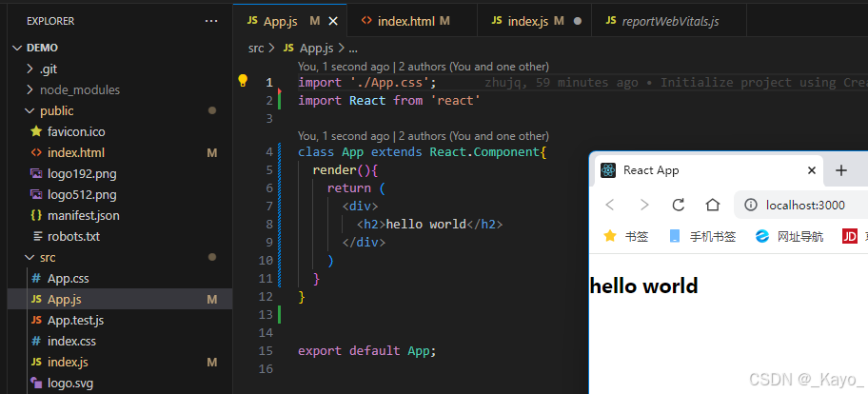Expand the .git folder
The height and width of the screenshot is (394, 868).
coord(30,69)
